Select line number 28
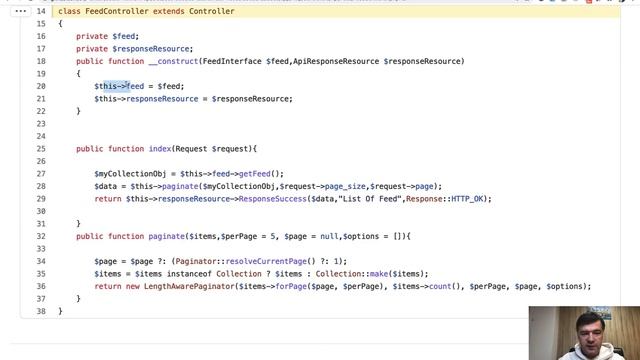This screenshot has width=640, height=360. (x=41, y=187)
